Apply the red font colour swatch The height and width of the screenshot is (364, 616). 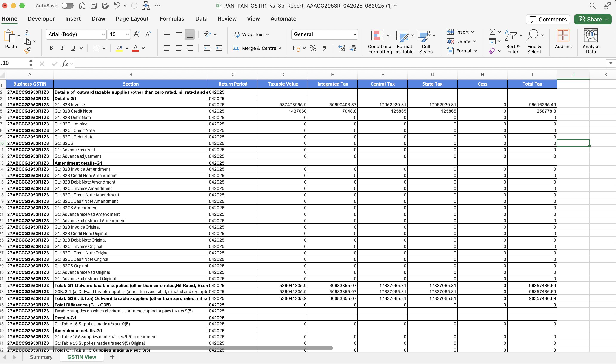click(x=136, y=48)
